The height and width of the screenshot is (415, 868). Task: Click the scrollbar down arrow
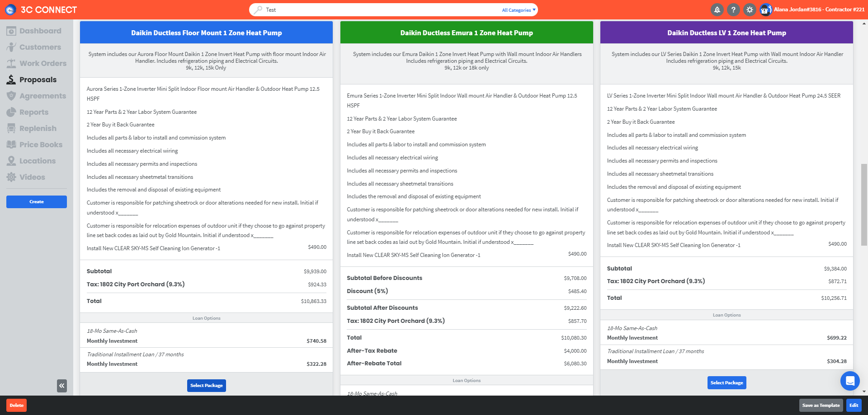coord(864,392)
